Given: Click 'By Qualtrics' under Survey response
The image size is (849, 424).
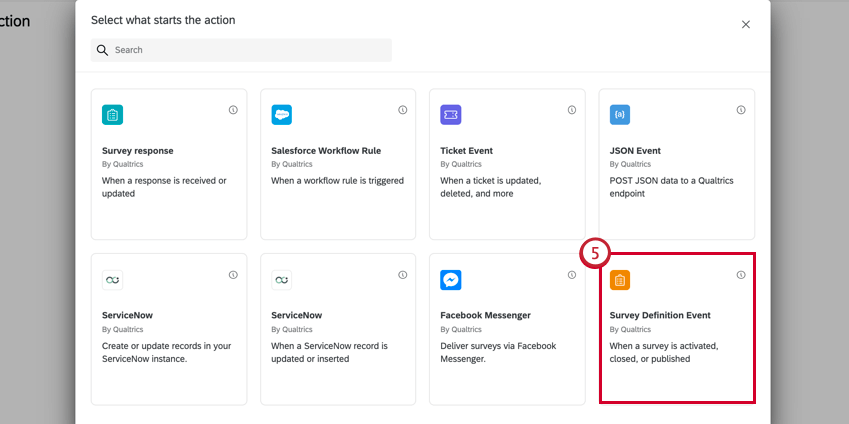Looking at the screenshot, I should pyautogui.click(x=122, y=164).
